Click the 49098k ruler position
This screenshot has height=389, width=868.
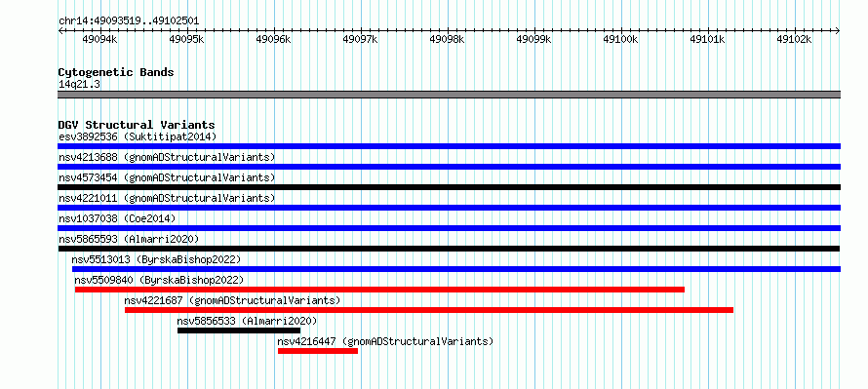[448, 39]
